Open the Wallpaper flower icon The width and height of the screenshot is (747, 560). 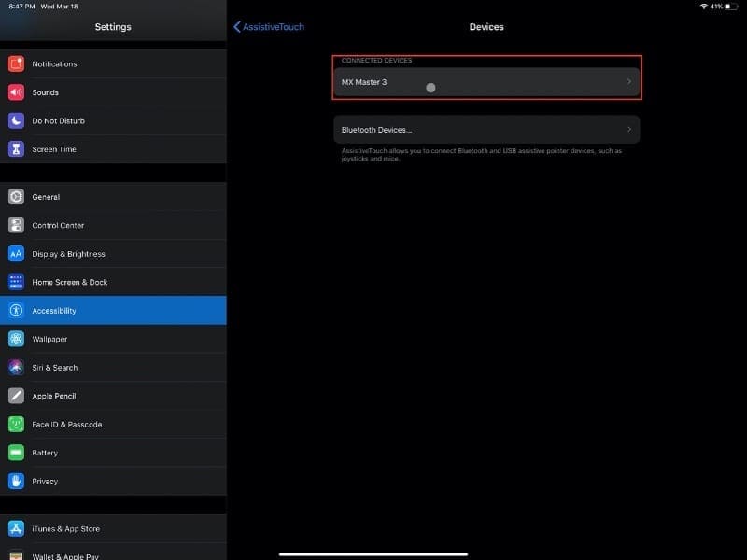click(x=16, y=339)
